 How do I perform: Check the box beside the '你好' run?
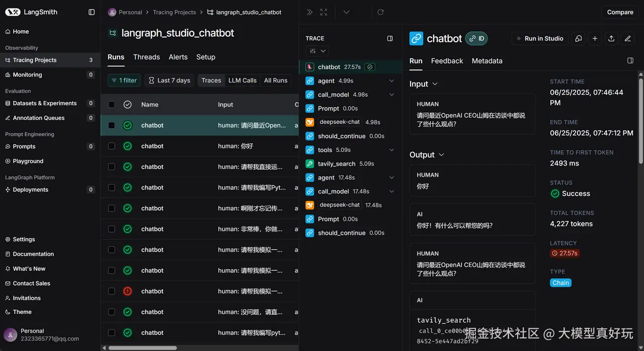tap(112, 146)
